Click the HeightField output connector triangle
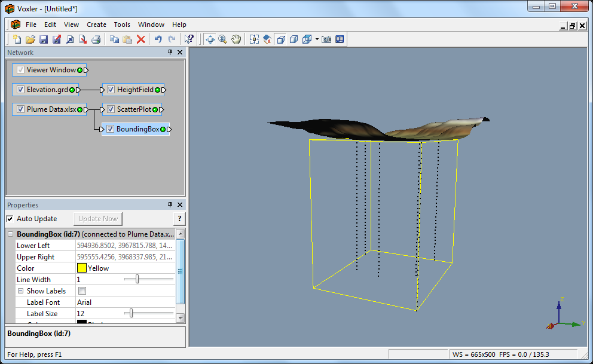593x364 pixels. pyautogui.click(x=164, y=90)
